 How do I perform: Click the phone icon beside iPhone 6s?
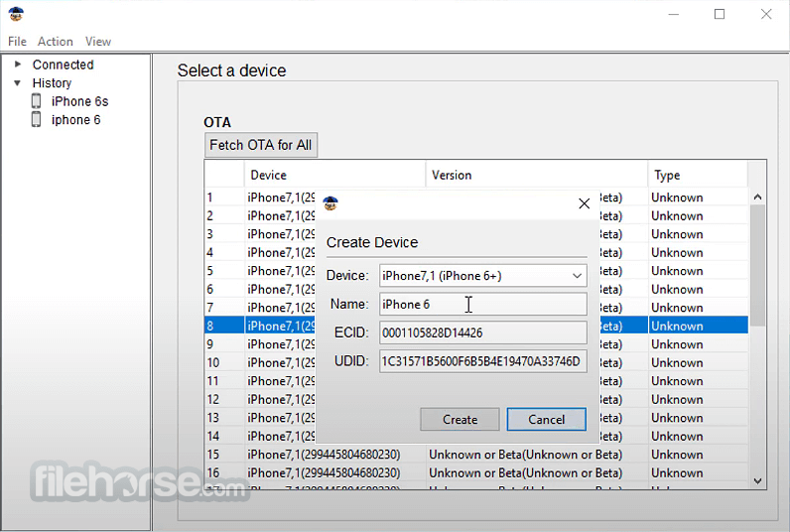pyautogui.click(x=37, y=101)
